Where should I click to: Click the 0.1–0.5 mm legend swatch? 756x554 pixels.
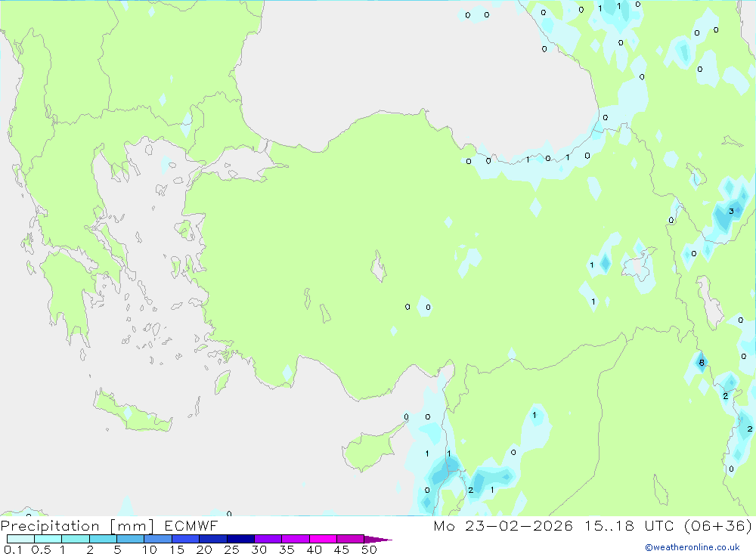(20, 539)
